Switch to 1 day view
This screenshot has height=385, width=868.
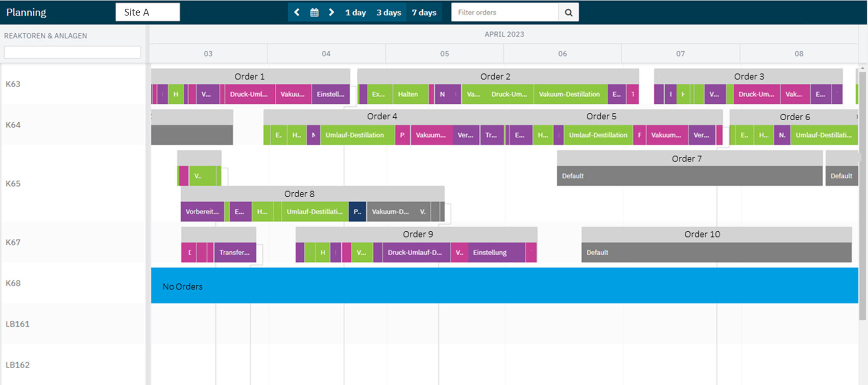coord(355,13)
